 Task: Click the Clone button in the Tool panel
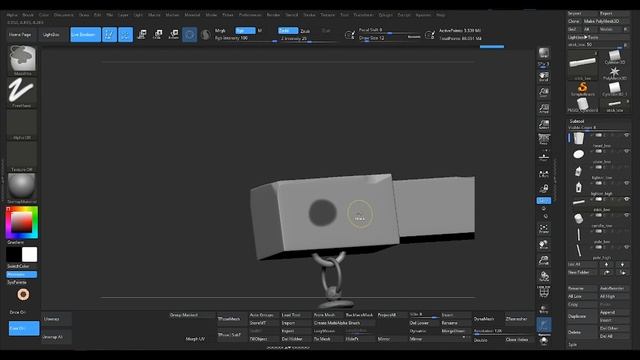[574, 21]
